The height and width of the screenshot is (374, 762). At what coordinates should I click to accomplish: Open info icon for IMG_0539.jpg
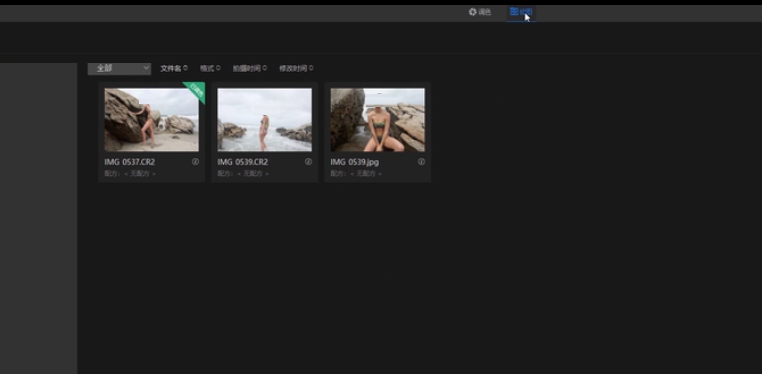tap(421, 162)
